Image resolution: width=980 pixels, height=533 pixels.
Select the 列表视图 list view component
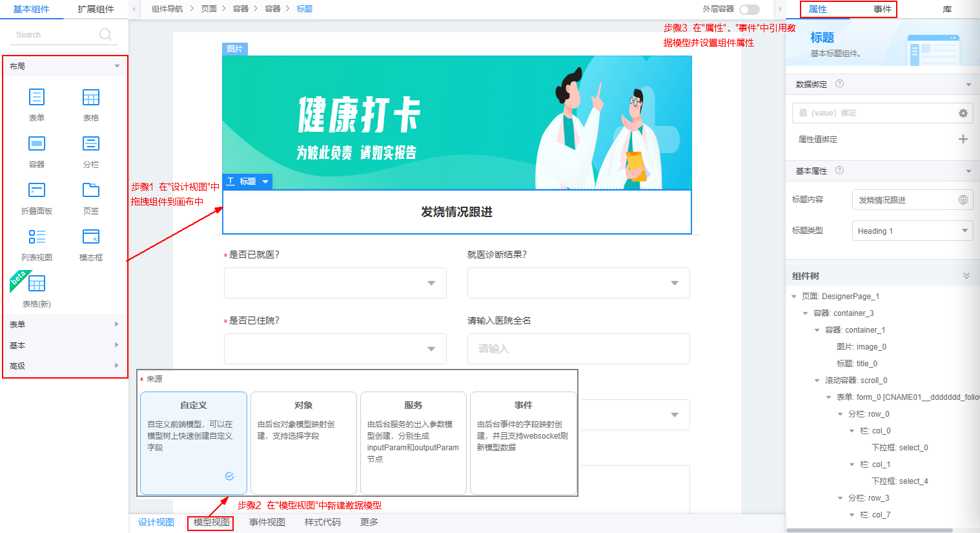click(37, 244)
